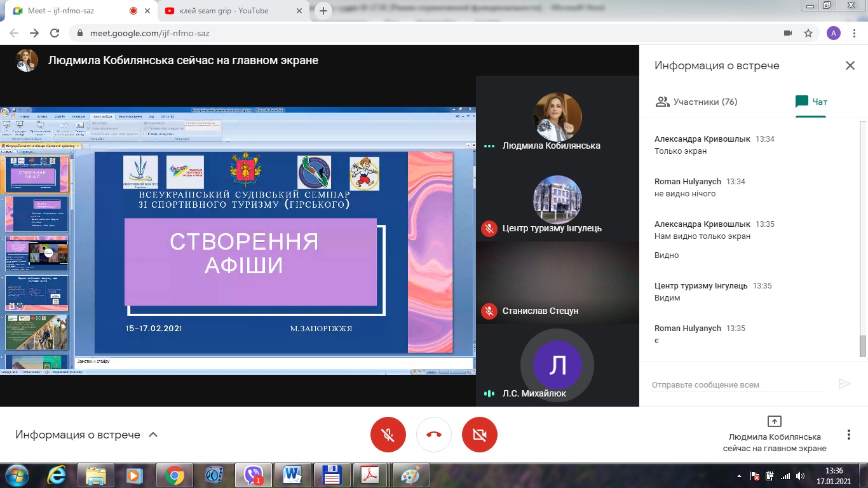Image resolution: width=868 pixels, height=488 pixels.
Task: Open file explorer folder on taskbar
Action: coord(96,475)
